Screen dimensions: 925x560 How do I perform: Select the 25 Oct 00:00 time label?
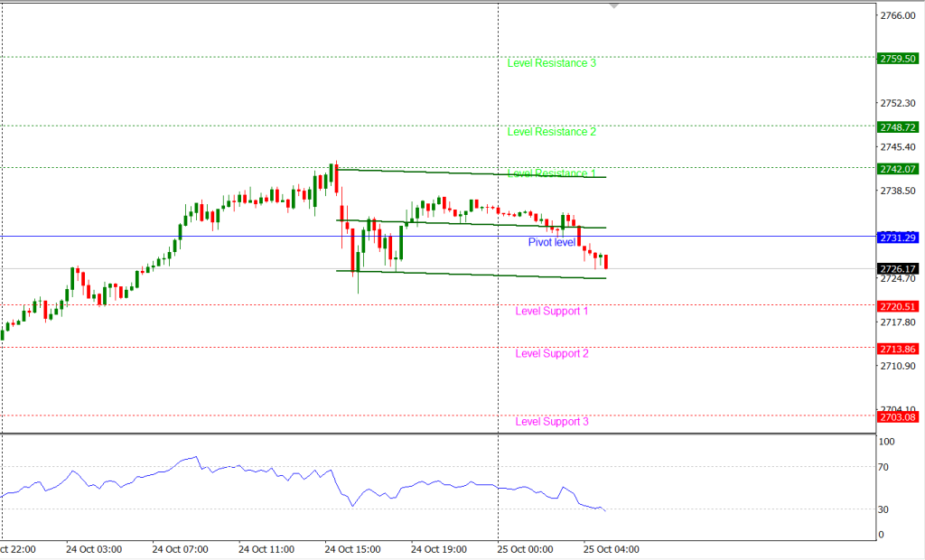(x=525, y=548)
